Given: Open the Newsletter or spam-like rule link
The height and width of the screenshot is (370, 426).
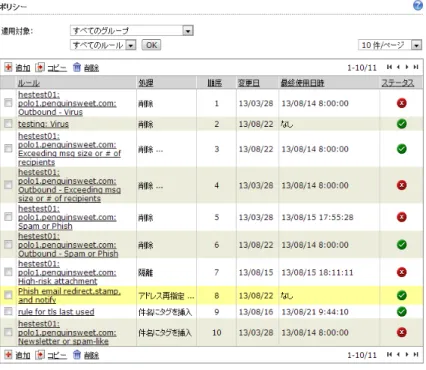Looking at the screenshot, I should pos(67,332).
